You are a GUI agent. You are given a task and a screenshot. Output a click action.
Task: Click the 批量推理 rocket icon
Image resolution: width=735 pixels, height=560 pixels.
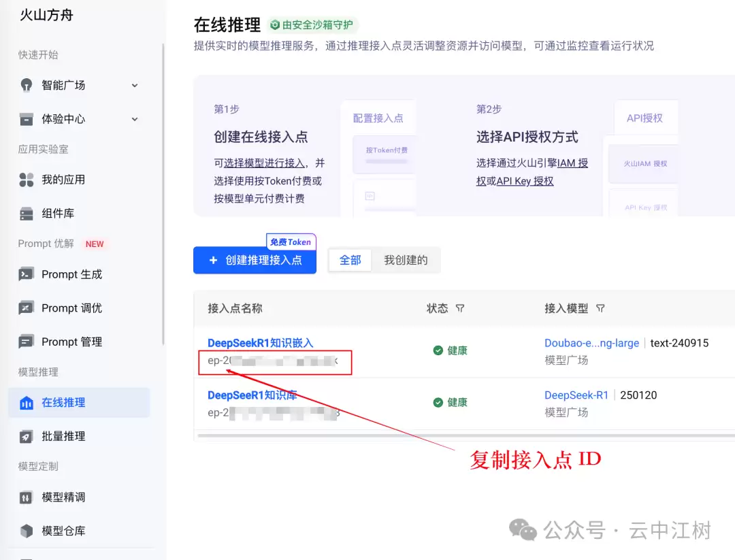(x=26, y=436)
